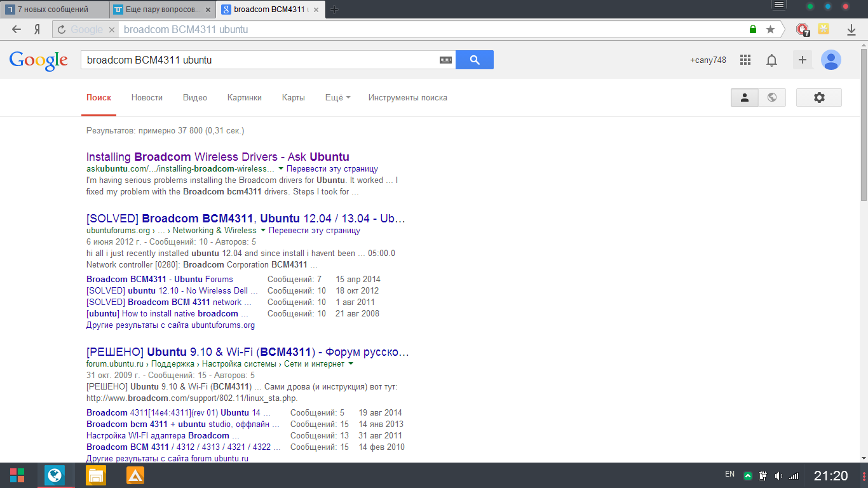Open the browser hamburger menu in the title bar
Image resolution: width=868 pixels, height=488 pixels.
(779, 5)
